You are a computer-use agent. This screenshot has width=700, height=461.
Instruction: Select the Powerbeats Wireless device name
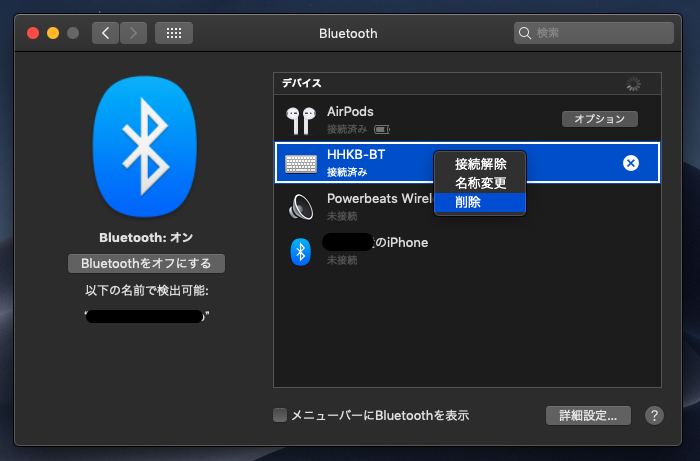tap(380, 198)
